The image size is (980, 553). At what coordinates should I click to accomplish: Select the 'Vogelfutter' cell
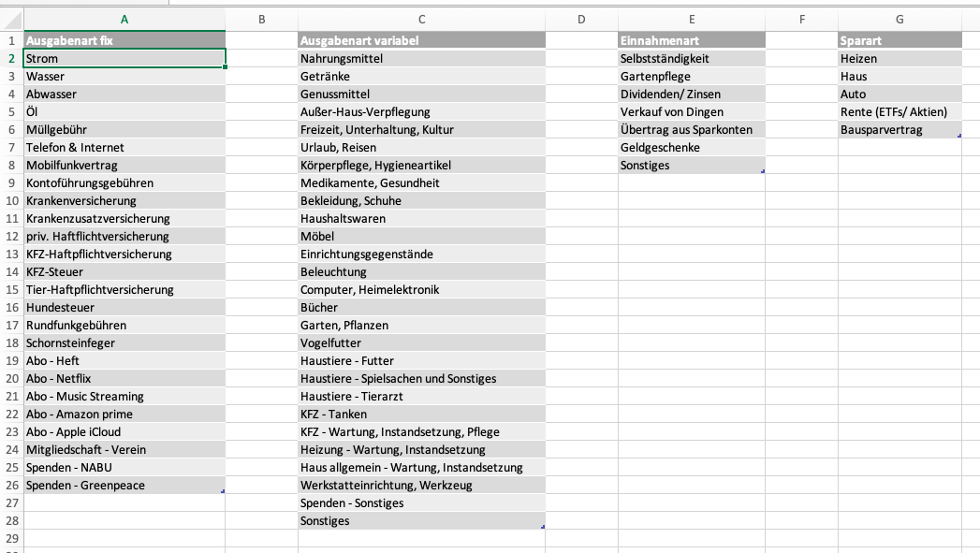(422, 343)
